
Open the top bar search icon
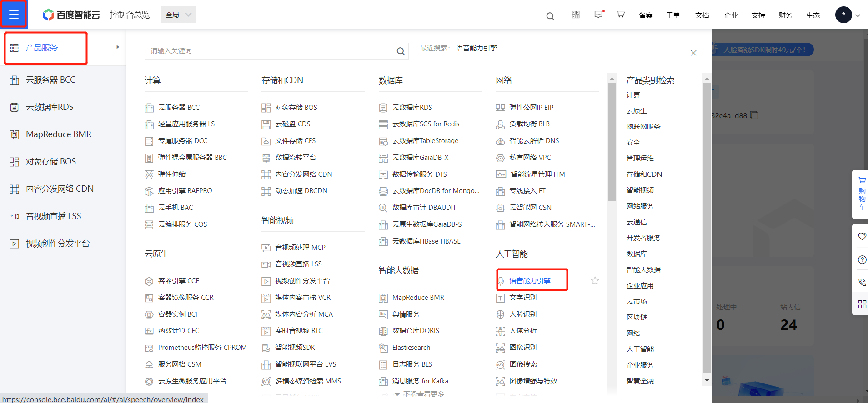click(x=550, y=16)
